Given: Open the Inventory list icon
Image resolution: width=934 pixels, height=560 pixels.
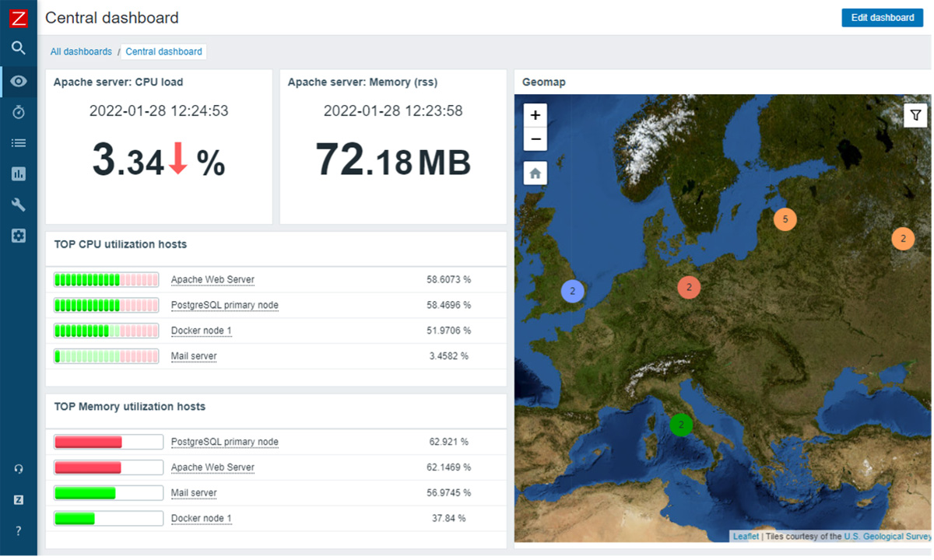Looking at the screenshot, I should point(18,142).
